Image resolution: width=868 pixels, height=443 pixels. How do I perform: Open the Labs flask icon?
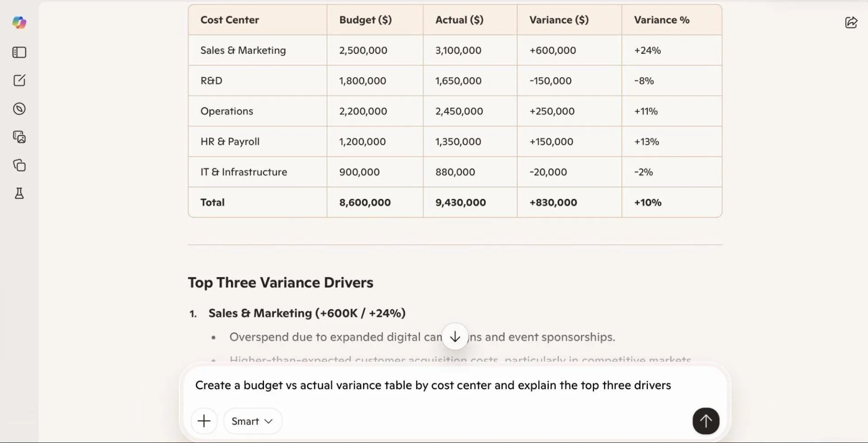pos(19,194)
